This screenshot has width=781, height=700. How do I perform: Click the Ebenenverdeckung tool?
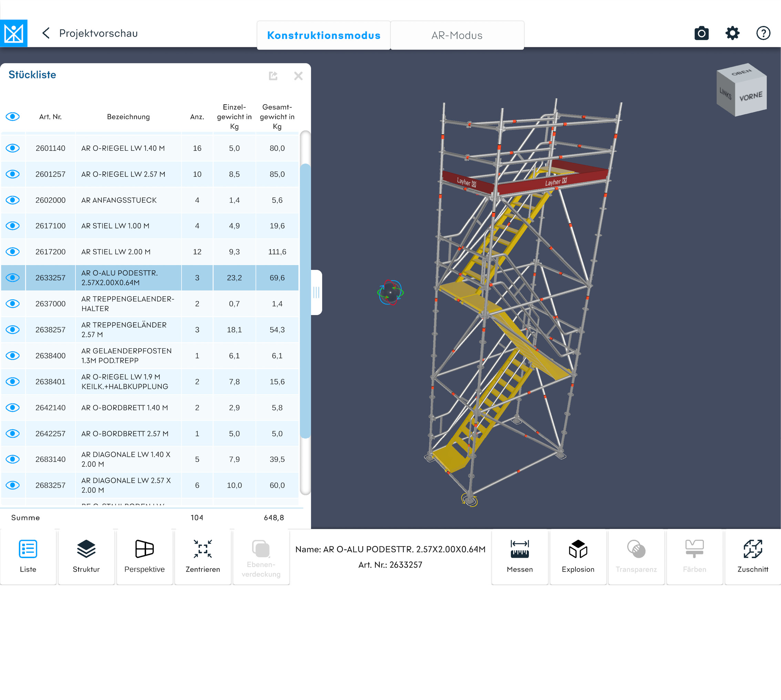point(261,556)
